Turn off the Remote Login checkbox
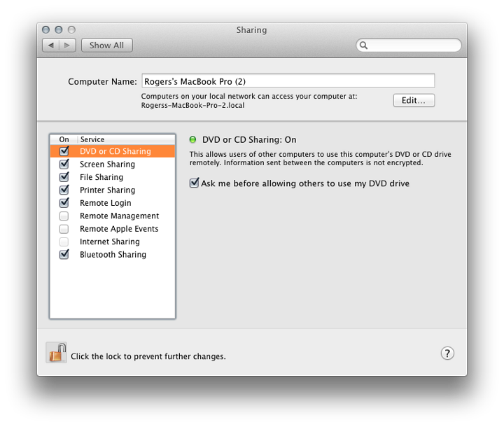Screen dimensions: 504x427 coord(64,202)
